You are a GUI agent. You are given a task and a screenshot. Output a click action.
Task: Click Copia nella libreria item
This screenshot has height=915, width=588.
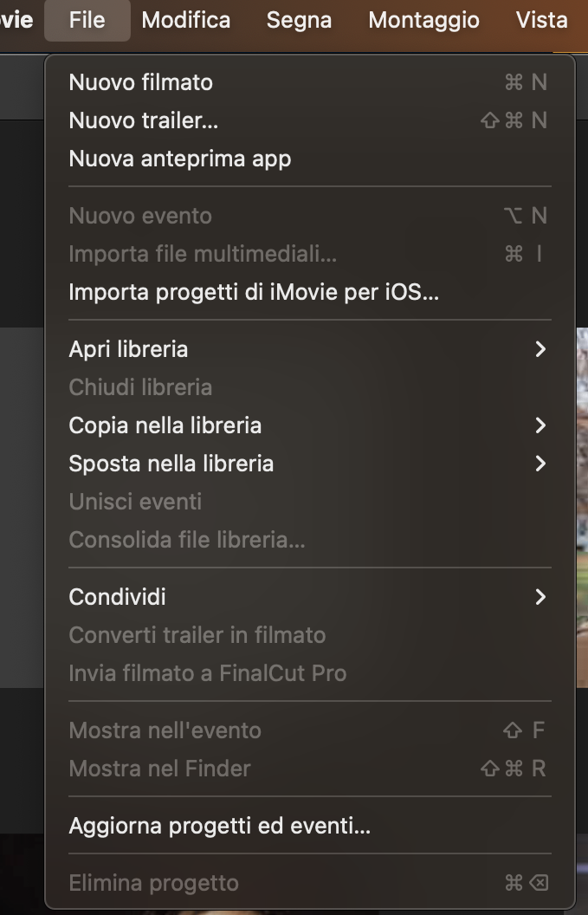pos(310,425)
